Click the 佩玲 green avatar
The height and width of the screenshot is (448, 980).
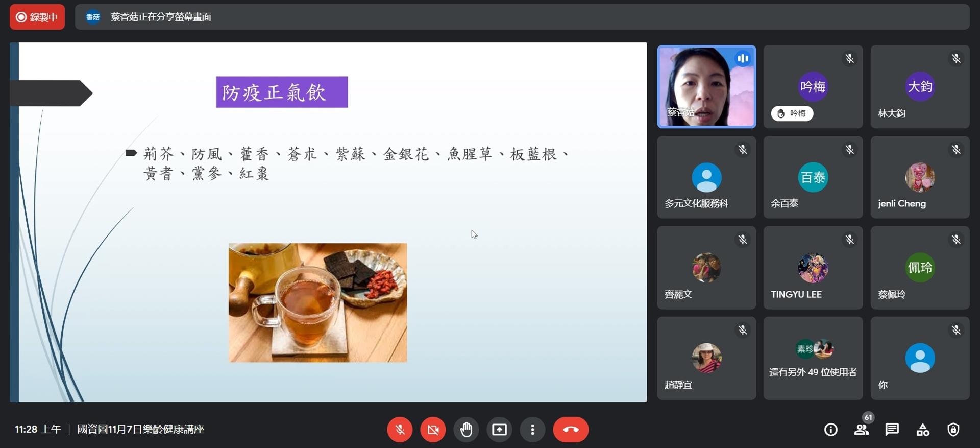pos(920,267)
